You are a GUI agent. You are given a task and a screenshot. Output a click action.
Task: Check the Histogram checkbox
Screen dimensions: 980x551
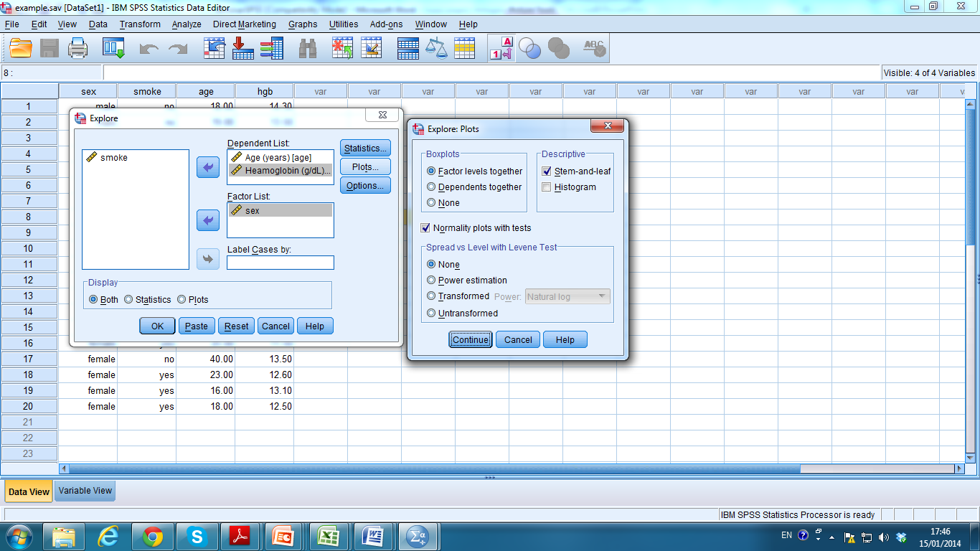[x=547, y=187]
